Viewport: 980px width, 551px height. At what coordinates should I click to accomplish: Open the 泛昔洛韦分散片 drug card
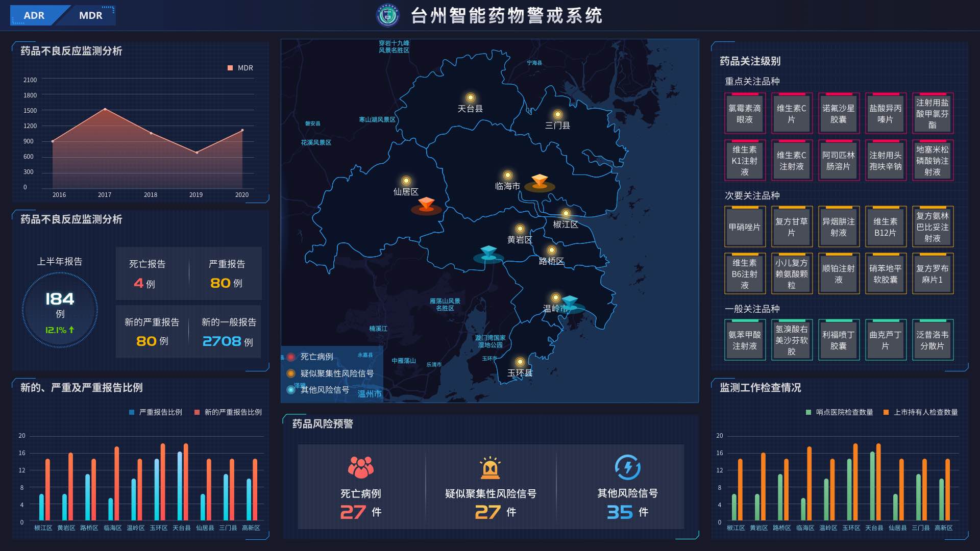pos(933,340)
